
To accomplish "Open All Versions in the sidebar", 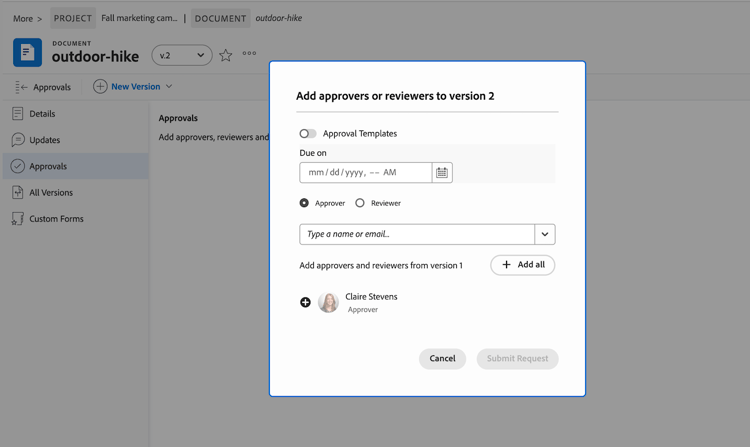I will pyautogui.click(x=50, y=193).
